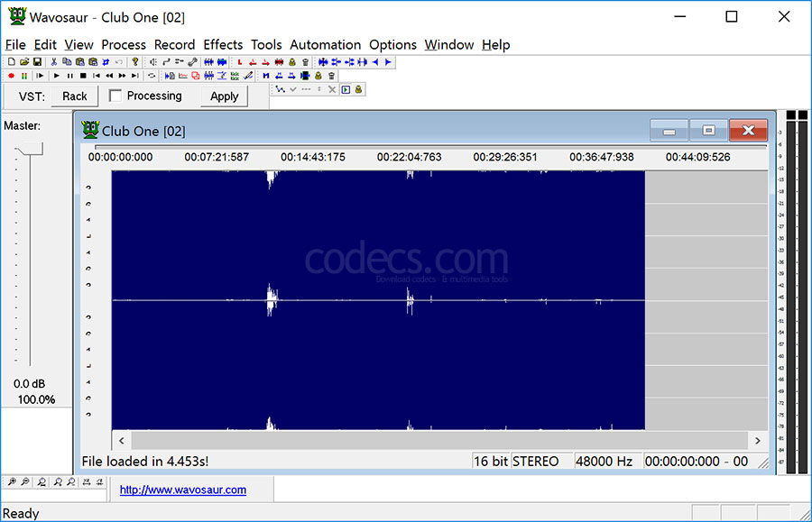This screenshot has height=522, width=812.
Task: Open the VST Rack button
Action: point(75,96)
